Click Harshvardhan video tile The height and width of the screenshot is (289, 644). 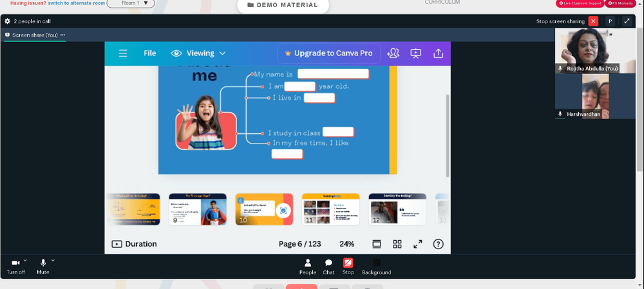click(595, 97)
